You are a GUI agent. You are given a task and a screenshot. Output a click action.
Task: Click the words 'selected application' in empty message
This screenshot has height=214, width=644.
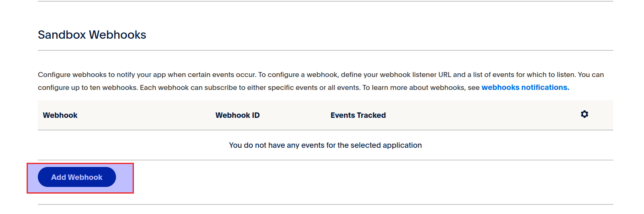(386, 145)
